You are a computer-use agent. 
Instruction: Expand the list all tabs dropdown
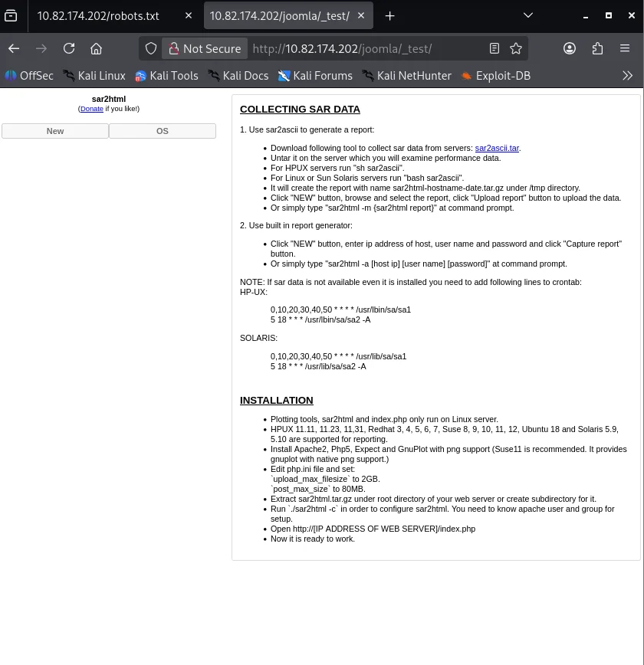click(x=527, y=15)
